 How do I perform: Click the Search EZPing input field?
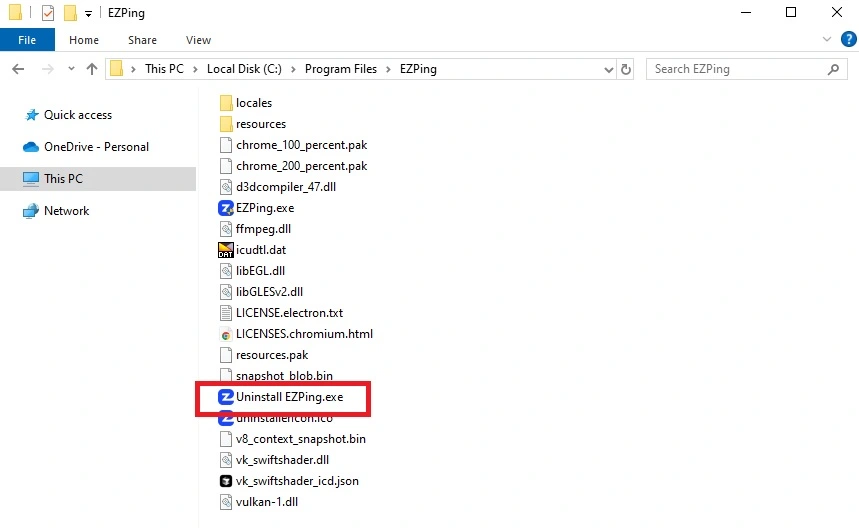735,70
